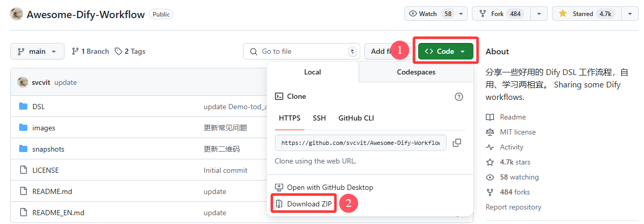The width and height of the screenshot is (644, 224).
Task: Click the Download ZIP file icon
Action: coord(279,204)
